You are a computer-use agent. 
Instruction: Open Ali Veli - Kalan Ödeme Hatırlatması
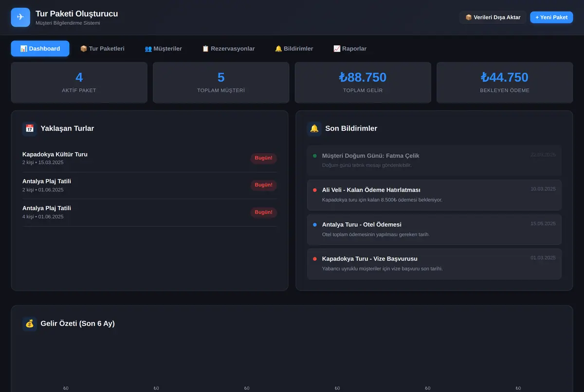point(434,195)
